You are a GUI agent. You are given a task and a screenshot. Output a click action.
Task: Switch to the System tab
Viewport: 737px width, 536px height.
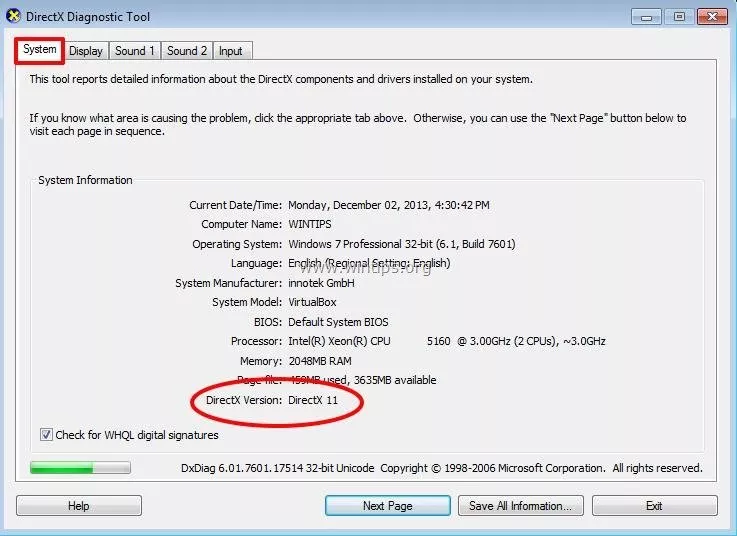39,50
